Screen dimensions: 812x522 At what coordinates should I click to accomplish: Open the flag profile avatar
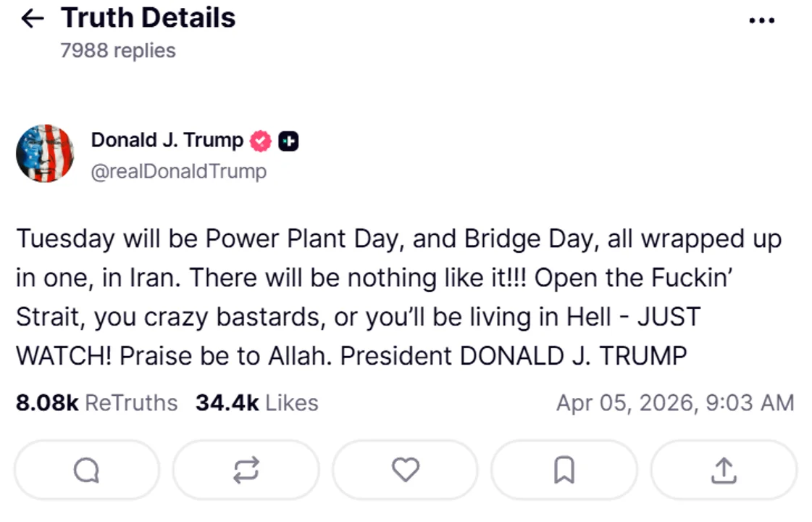(x=45, y=153)
